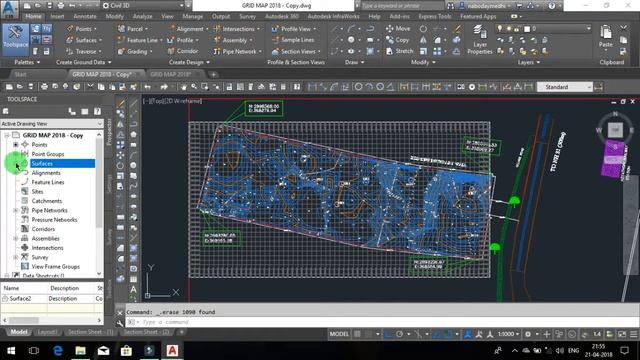Click the Corridor tool
Screen dimensions: 640x360
click(x=183, y=51)
